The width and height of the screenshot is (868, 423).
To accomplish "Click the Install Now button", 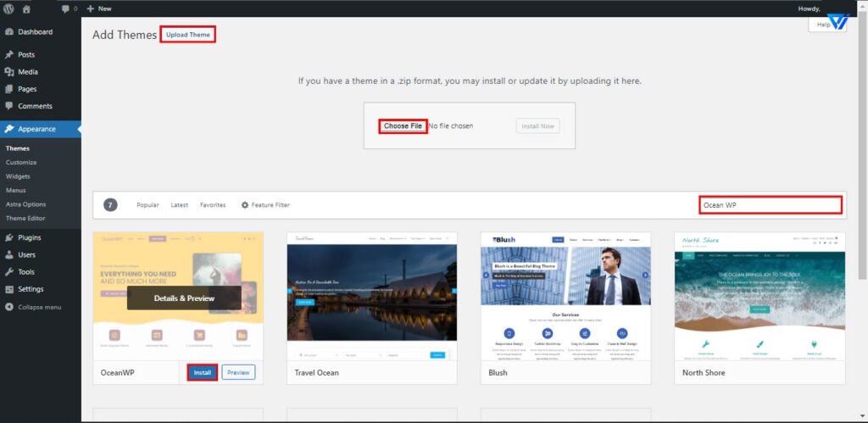I will (537, 126).
